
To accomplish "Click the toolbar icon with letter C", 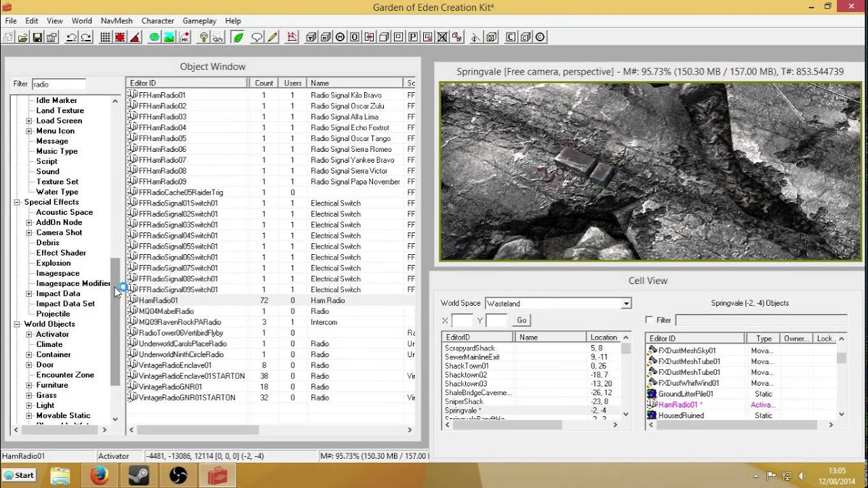I will click(x=511, y=37).
